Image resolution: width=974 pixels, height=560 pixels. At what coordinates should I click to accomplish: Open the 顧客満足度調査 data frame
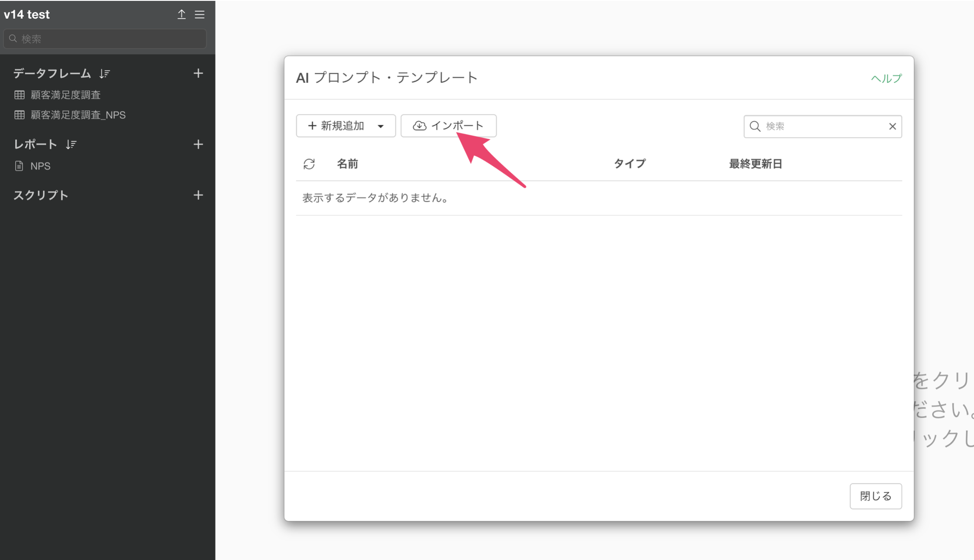(x=65, y=95)
